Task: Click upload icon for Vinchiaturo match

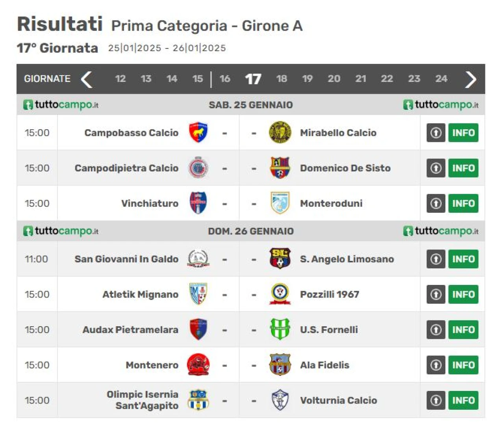Action: [435, 203]
